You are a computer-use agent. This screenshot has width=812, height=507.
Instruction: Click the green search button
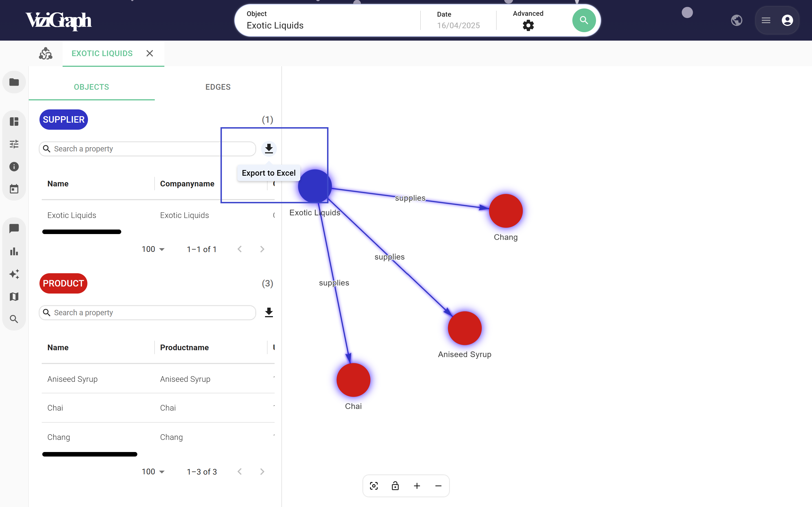click(583, 21)
